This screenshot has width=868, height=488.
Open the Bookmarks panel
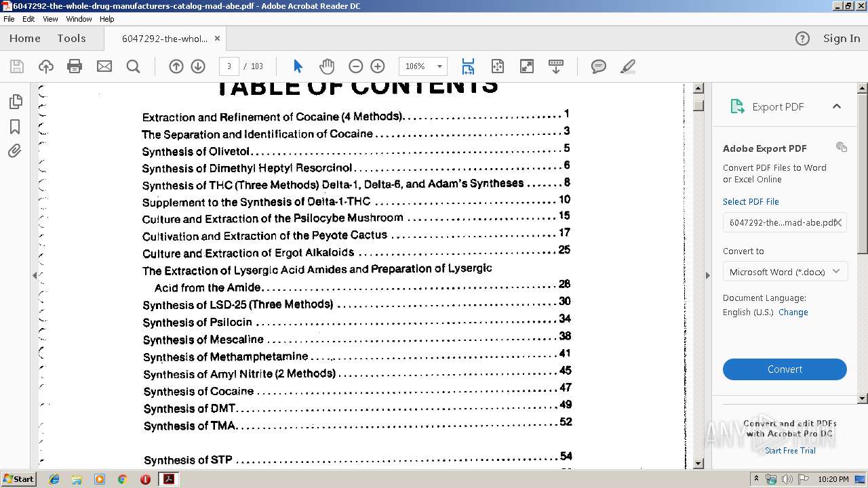tap(15, 127)
